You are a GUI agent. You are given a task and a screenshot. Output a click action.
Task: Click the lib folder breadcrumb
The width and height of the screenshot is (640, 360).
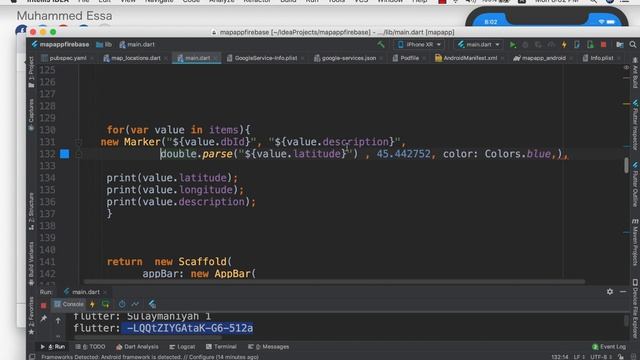point(104,44)
